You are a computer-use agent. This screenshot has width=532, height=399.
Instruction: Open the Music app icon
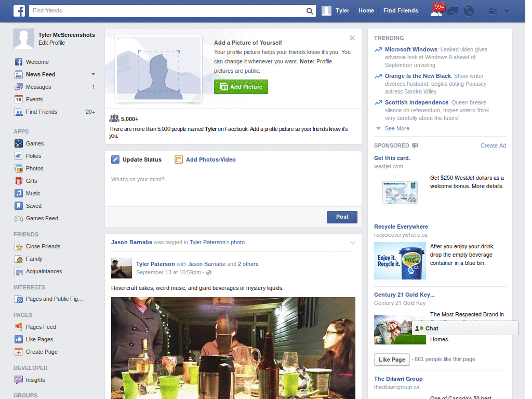(x=19, y=193)
